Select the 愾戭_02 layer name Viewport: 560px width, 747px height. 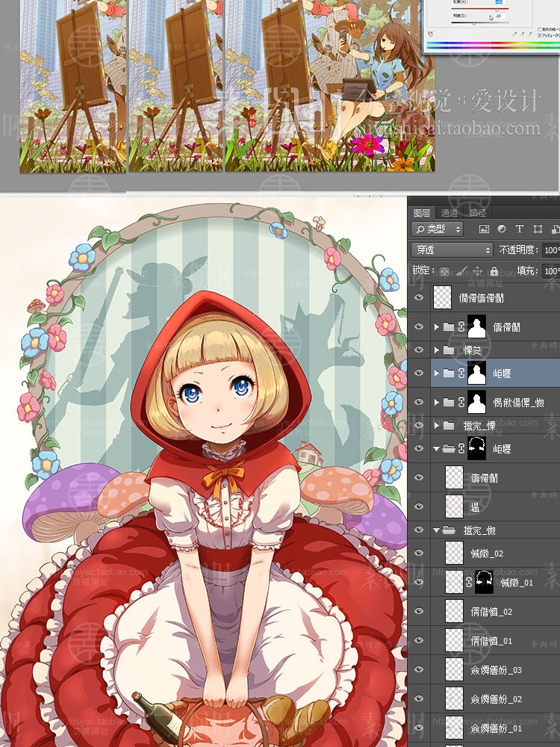[x=487, y=553]
